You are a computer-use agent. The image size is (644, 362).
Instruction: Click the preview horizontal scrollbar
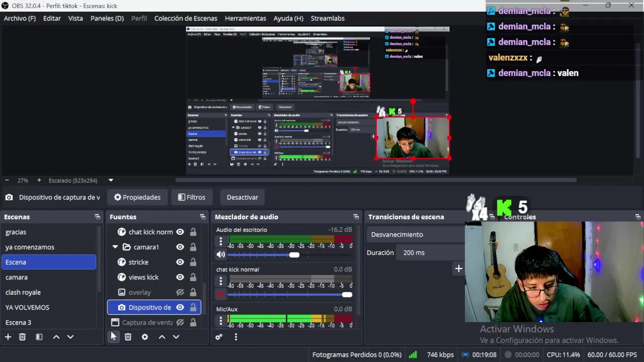376,180
